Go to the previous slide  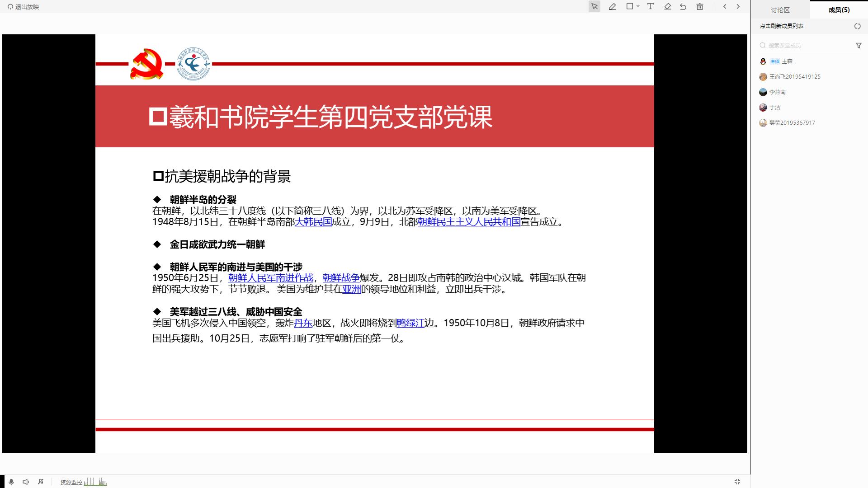pos(725,6)
